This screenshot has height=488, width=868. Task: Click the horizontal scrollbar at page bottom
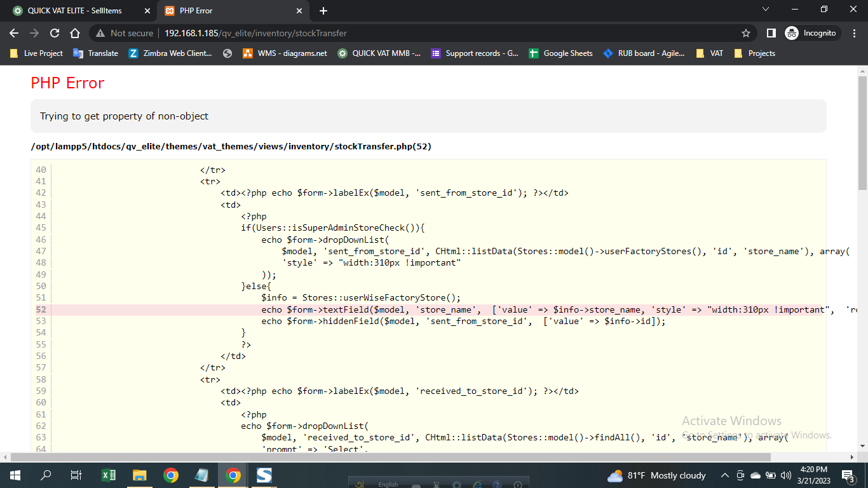(390, 457)
